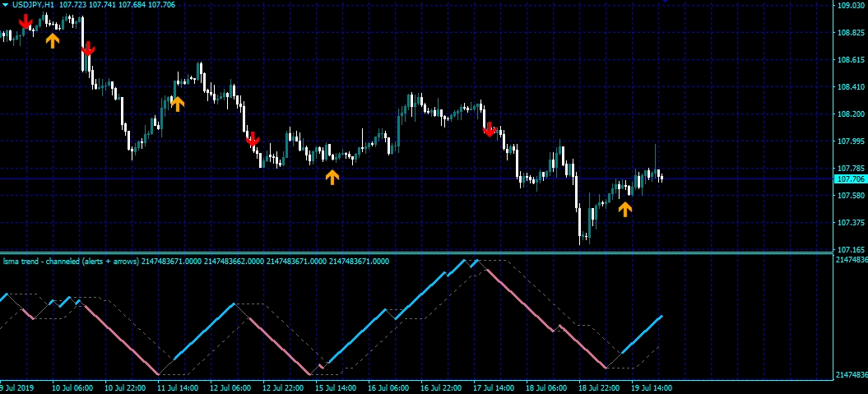Image resolution: width=868 pixels, height=394 pixels.
Task: Click the 15 Jul 14:00 time label
Action: pos(336,388)
